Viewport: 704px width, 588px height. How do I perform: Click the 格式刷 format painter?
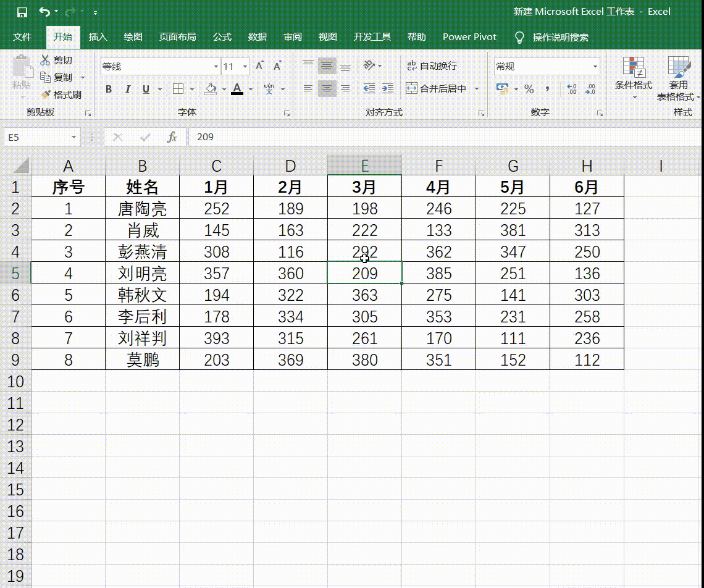pos(61,94)
